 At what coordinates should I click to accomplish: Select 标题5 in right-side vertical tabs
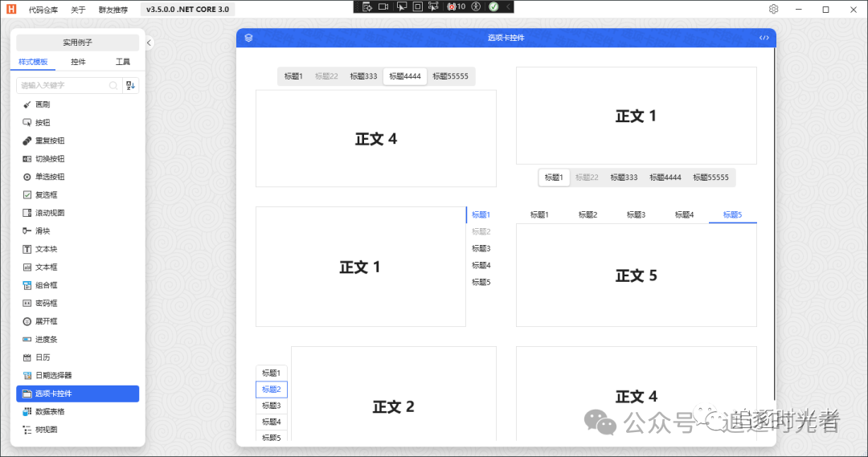click(x=481, y=282)
